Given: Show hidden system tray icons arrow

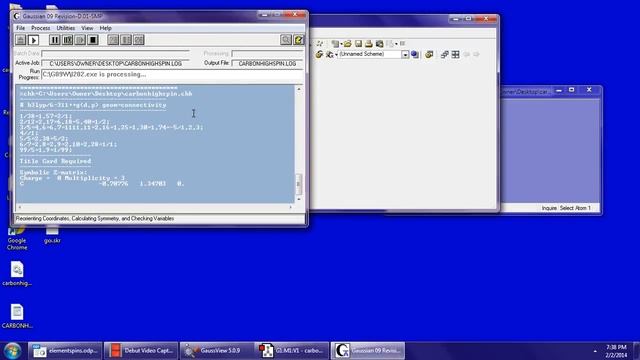Looking at the screenshot, I should (x=595, y=351).
